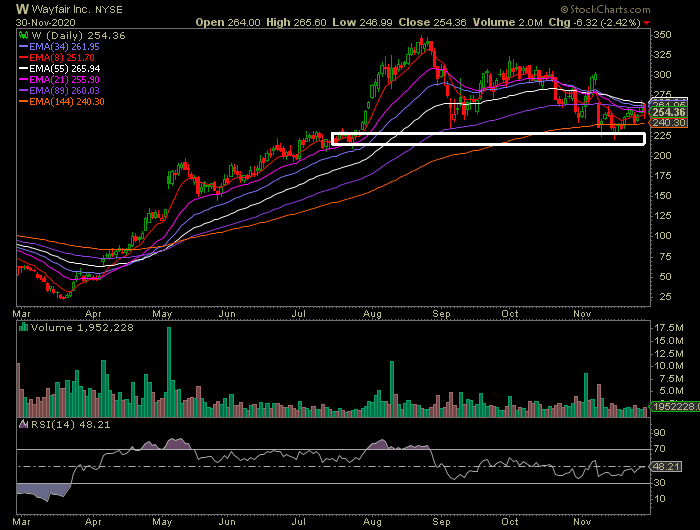Click the 254.36 price tag on axis
The image size is (700, 530).
point(669,112)
